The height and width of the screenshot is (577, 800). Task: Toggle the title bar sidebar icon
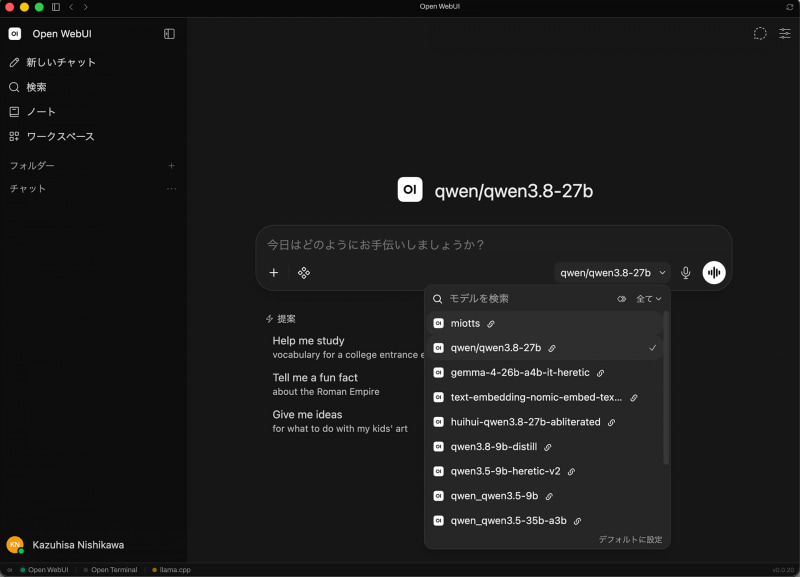coord(56,7)
